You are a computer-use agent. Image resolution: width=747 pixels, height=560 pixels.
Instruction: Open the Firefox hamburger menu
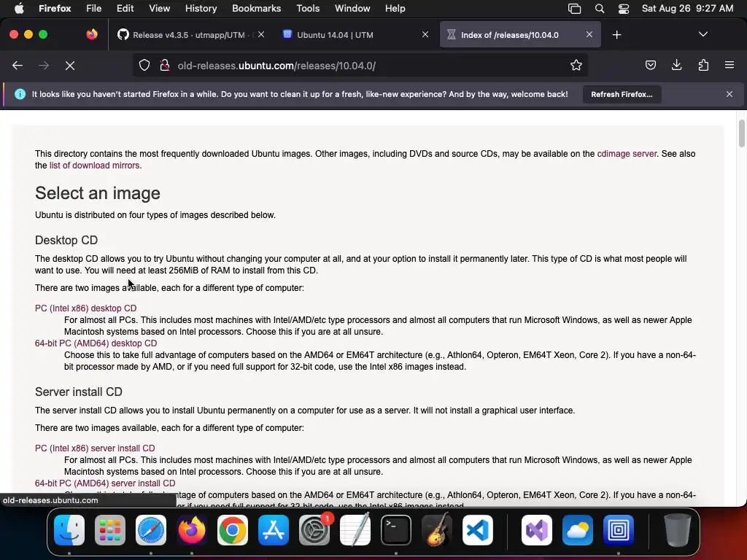(729, 65)
